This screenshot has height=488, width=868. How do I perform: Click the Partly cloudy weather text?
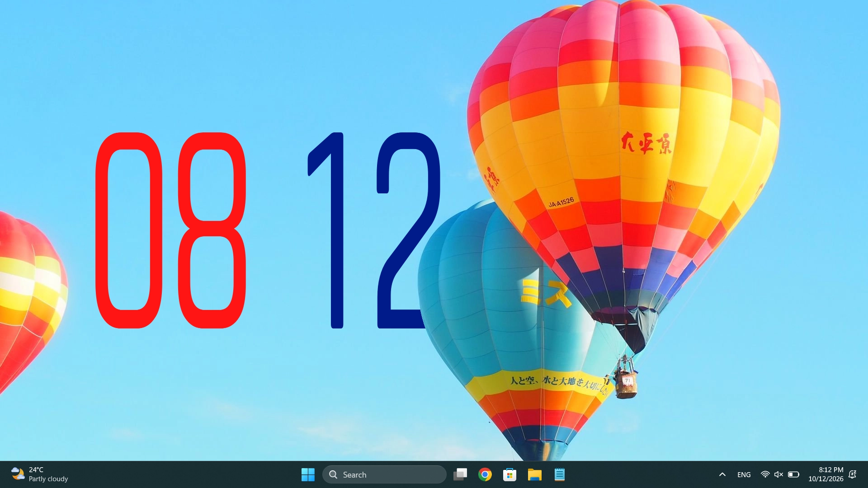point(48,479)
